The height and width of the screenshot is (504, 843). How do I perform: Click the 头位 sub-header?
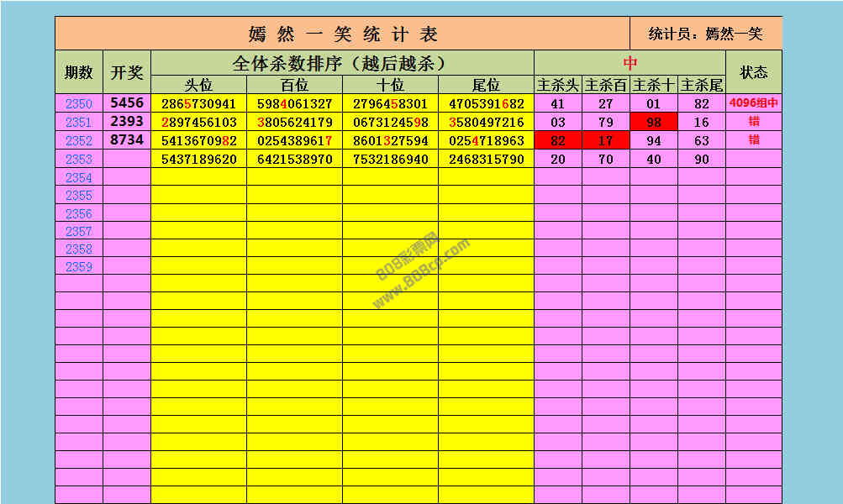(x=198, y=85)
